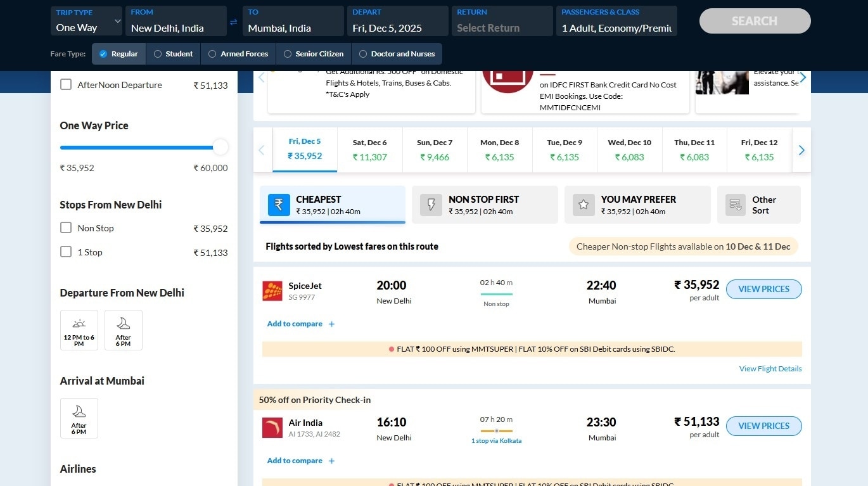
Task: Click the swap origin and destination arrows icon
Action: 234,22
